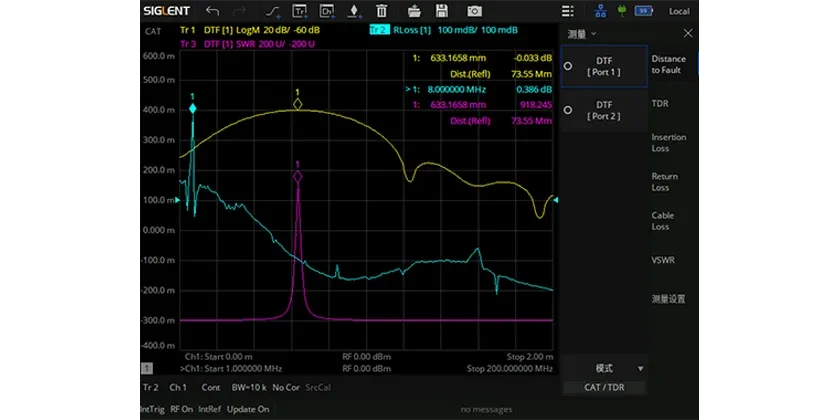Select trace Tr 3 DTF SWR header
Viewport: 840px width, 420px height.
[x=248, y=44]
